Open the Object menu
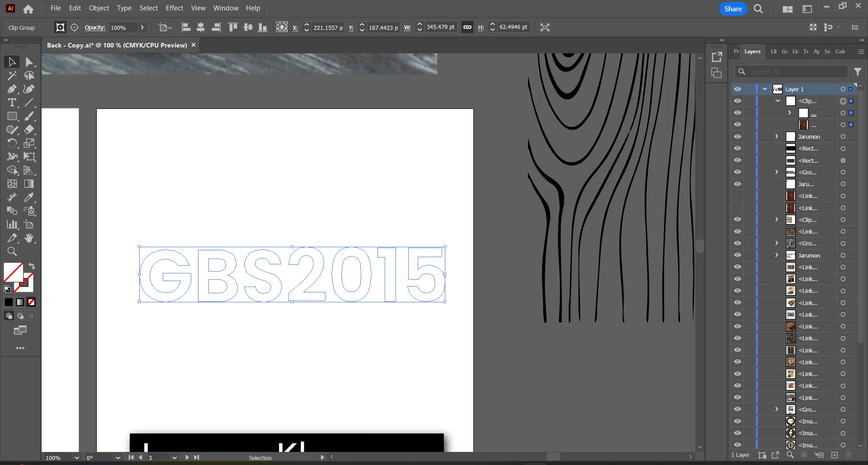This screenshot has height=465, width=868. (99, 8)
